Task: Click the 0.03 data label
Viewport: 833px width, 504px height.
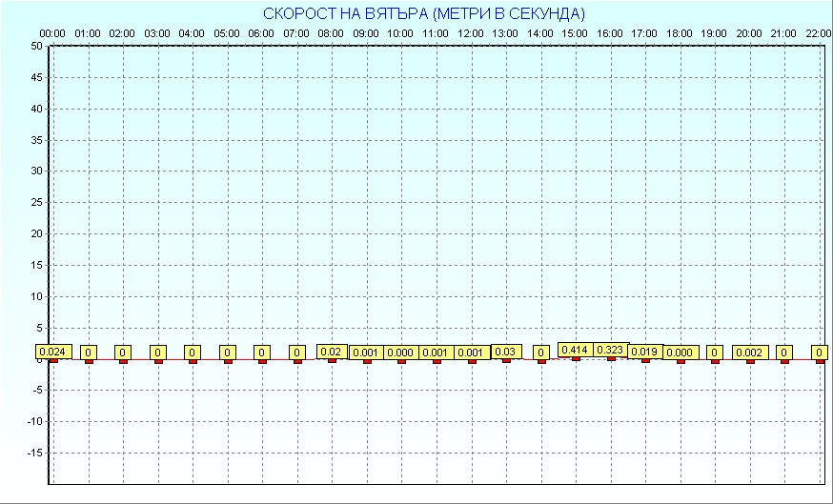Action: [x=506, y=352]
